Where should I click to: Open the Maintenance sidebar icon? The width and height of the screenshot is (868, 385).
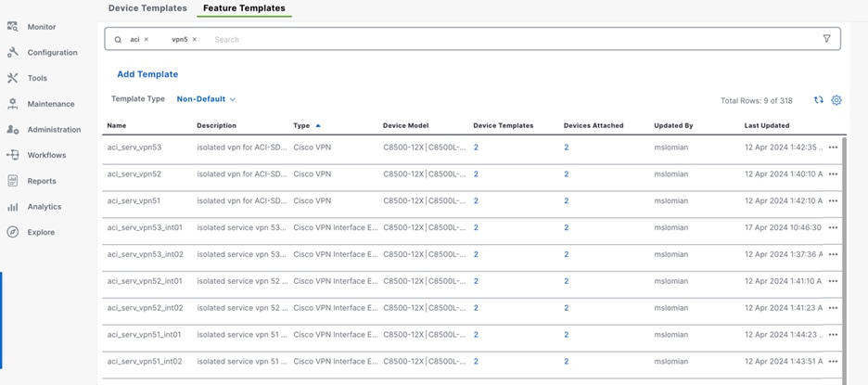coord(13,104)
